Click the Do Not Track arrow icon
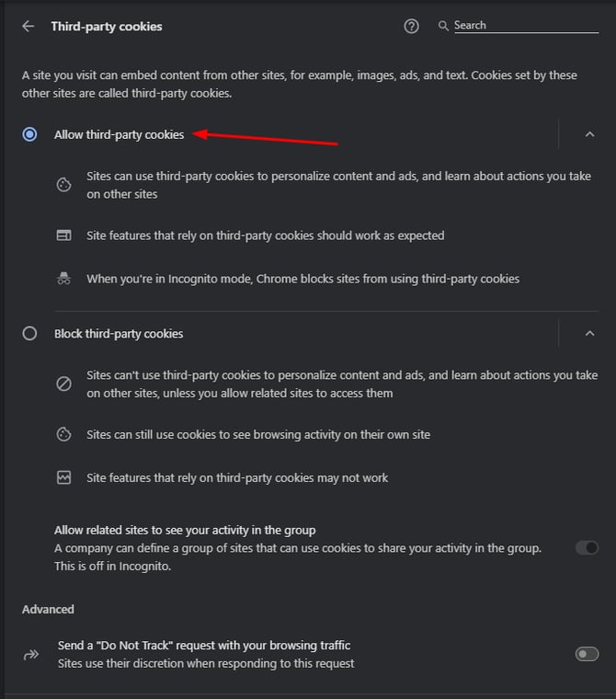The height and width of the screenshot is (699, 616). coord(31,654)
